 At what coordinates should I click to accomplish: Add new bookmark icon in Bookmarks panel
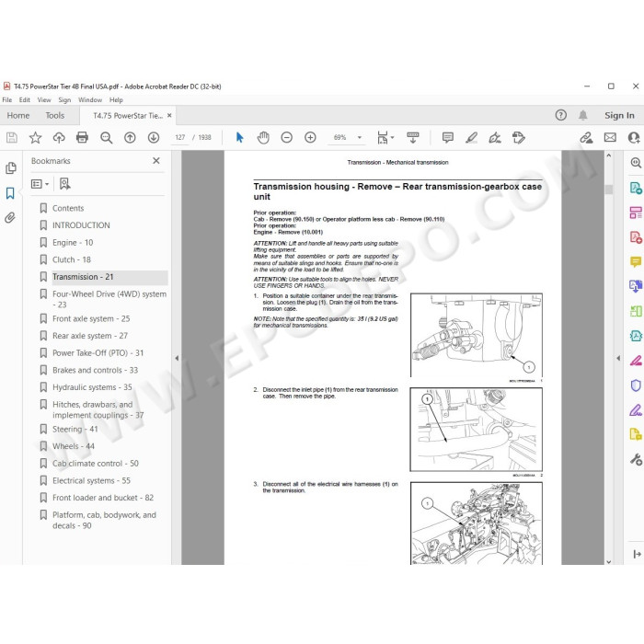coord(64,184)
